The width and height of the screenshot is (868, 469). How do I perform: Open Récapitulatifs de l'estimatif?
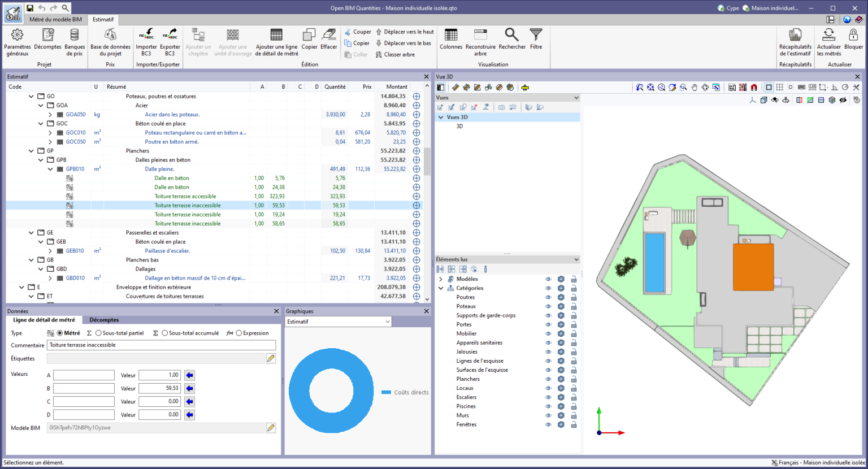click(795, 42)
